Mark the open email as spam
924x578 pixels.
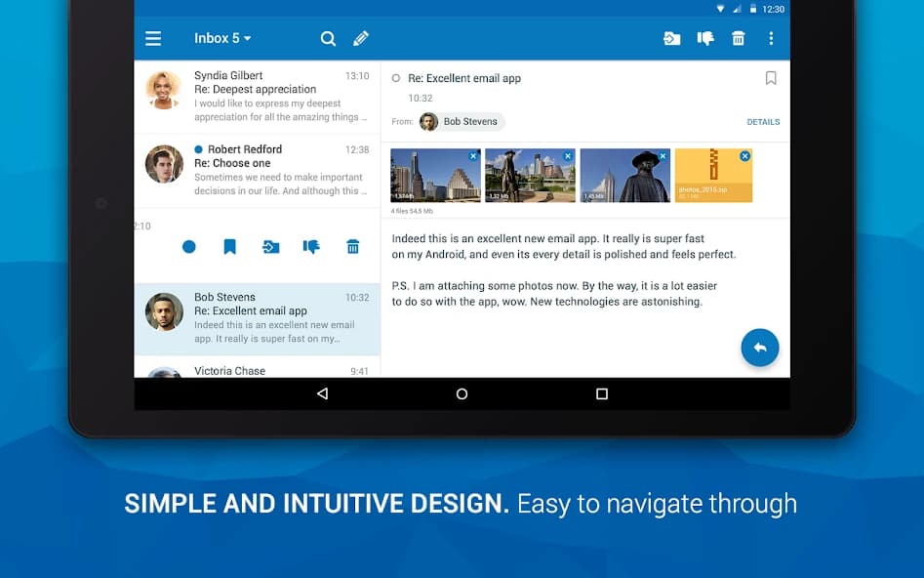click(704, 38)
